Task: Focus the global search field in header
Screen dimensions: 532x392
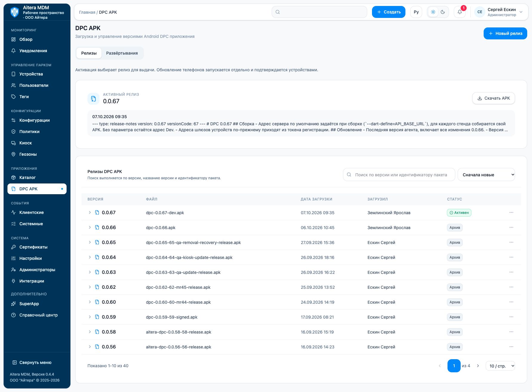Action: click(319, 12)
